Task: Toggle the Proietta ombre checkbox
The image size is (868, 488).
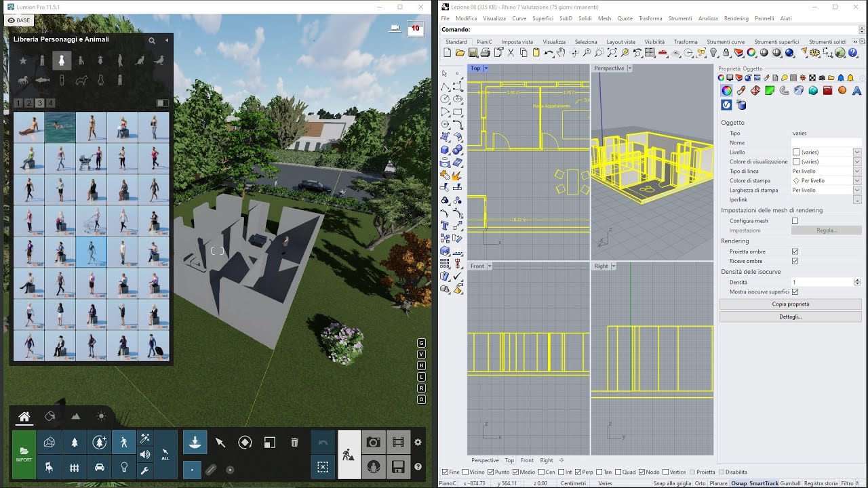Action: 795,251
